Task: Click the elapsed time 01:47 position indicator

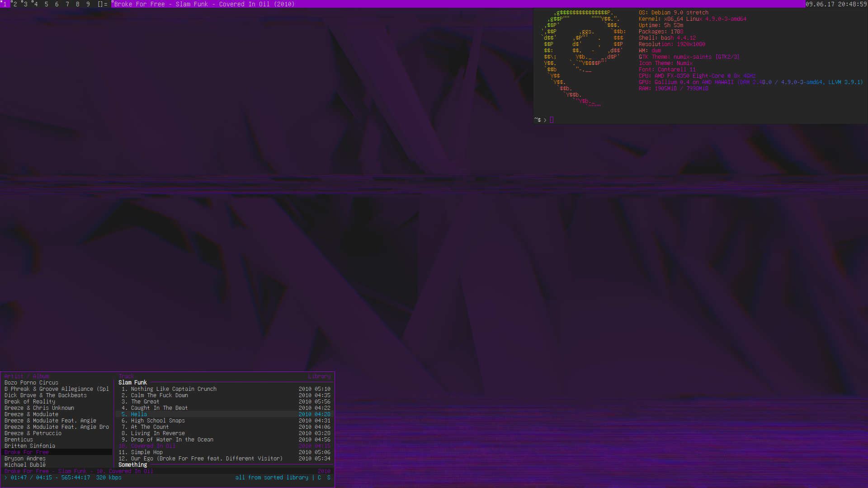Action: pos(19,478)
